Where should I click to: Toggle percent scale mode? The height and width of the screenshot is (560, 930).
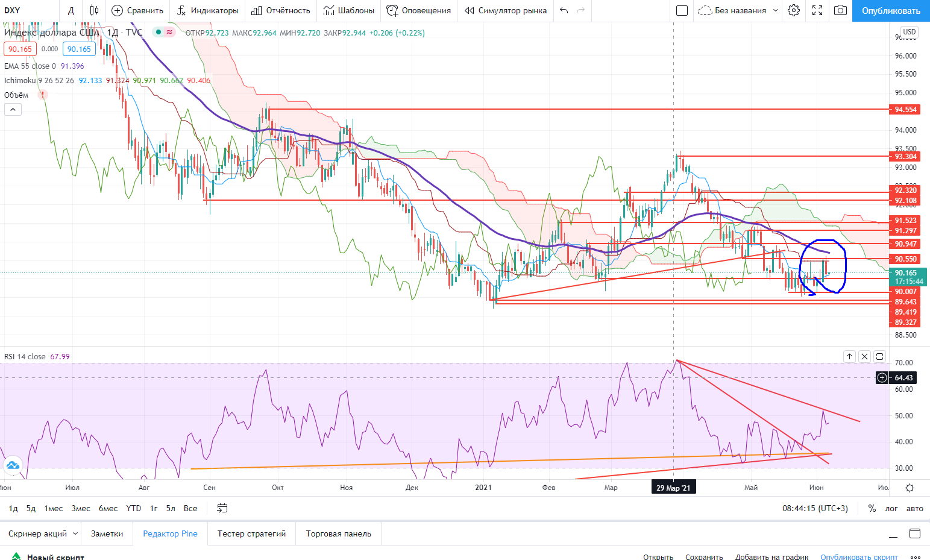coord(872,508)
